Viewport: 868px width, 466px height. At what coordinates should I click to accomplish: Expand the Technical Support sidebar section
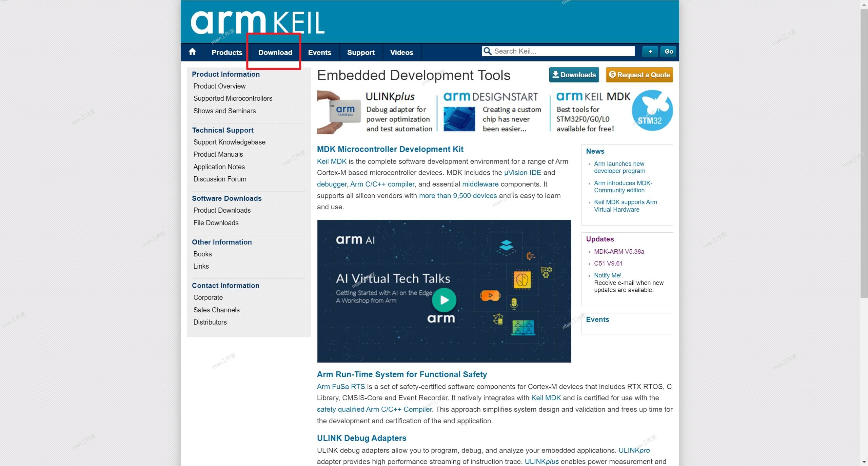click(x=222, y=130)
